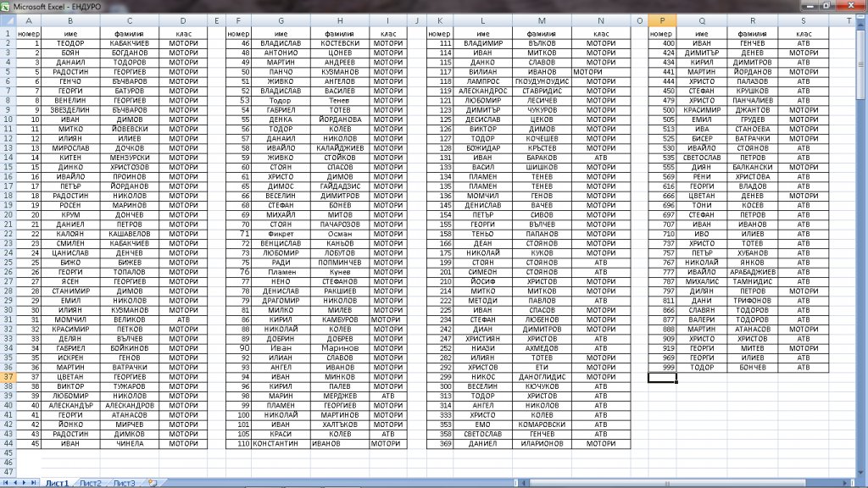Click the cell with number 999
The image size is (868, 488).
pos(662,368)
